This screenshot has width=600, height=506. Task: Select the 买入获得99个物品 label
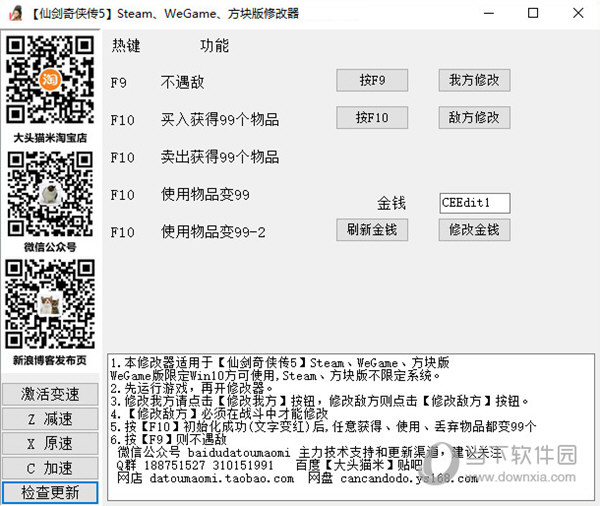220,120
